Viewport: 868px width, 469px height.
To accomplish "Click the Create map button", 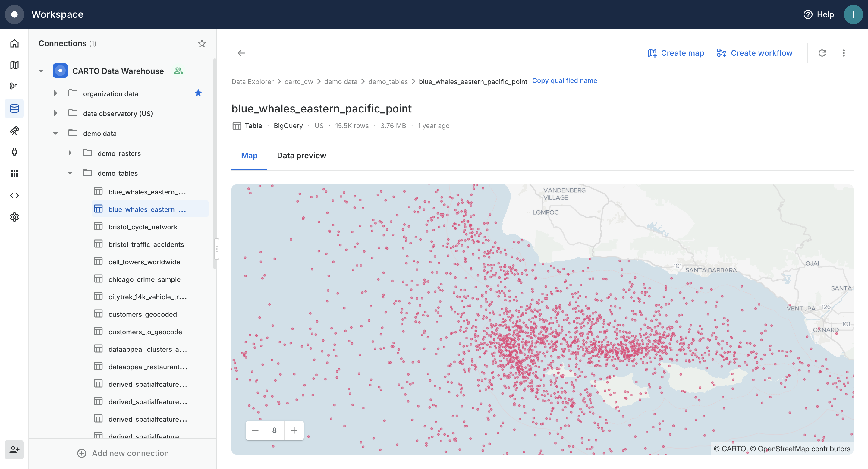I will click(x=676, y=53).
